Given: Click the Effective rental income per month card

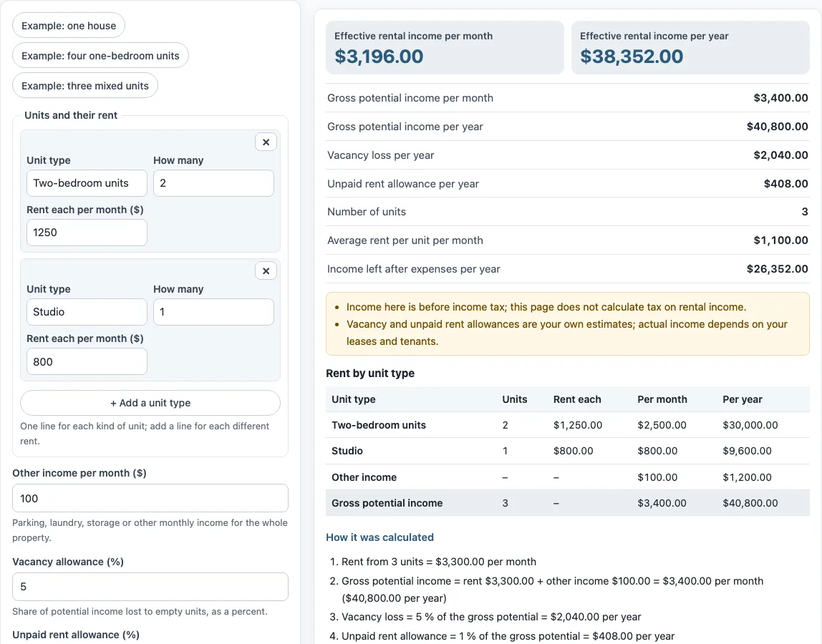Looking at the screenshot, I should tap(445, 47).
